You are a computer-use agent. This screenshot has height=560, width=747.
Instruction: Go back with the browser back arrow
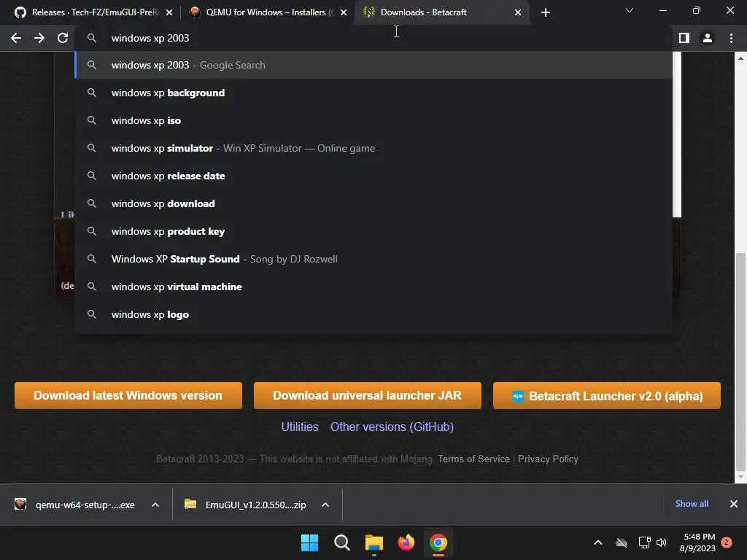16,38
